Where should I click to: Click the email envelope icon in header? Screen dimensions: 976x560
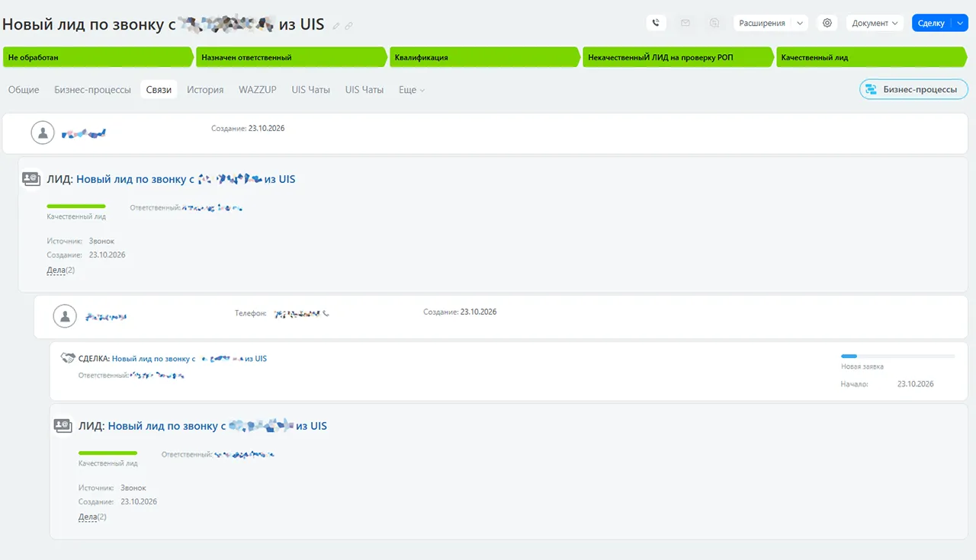(685, 23)
